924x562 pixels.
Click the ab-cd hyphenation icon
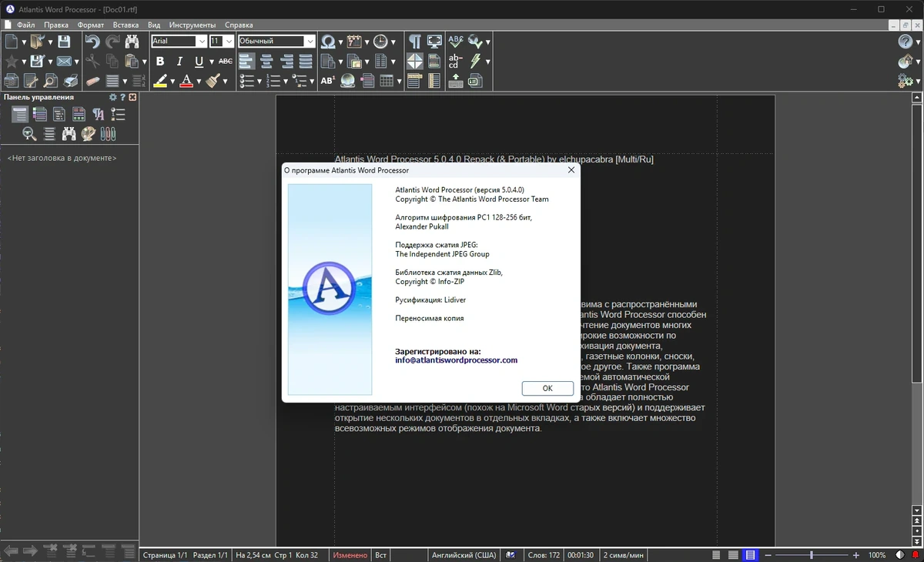[456, 61]
